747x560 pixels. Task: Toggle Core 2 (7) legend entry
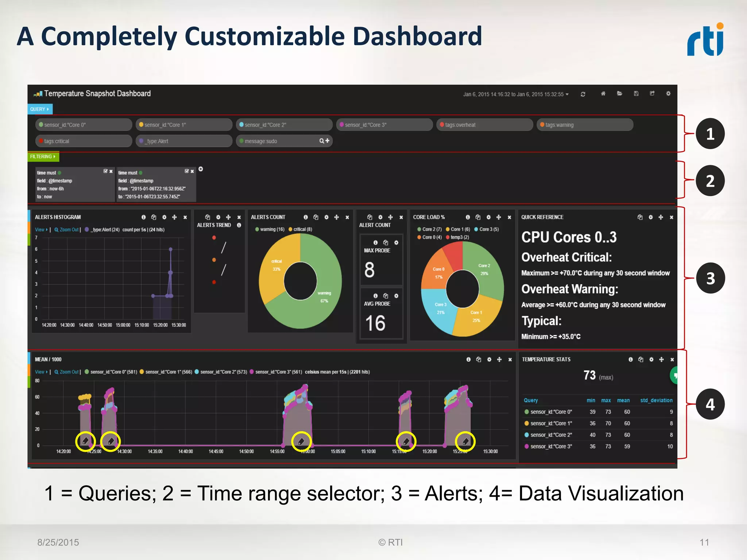pos(429,229)
